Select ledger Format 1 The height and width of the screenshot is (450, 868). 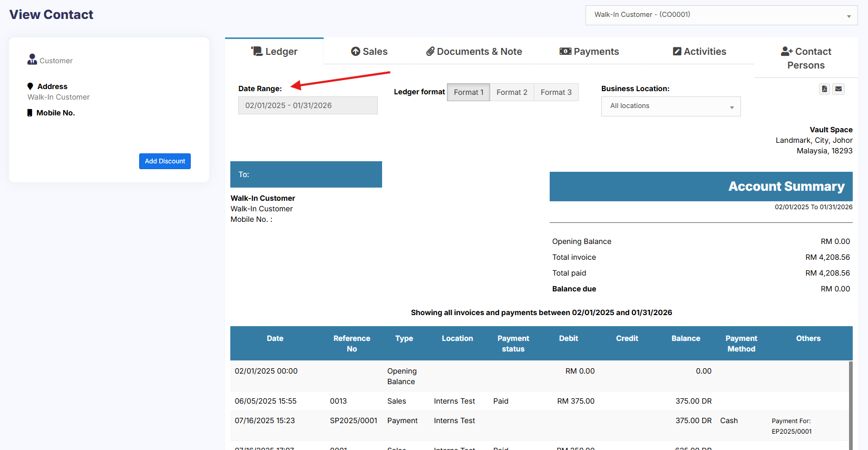tap(468, 92)
